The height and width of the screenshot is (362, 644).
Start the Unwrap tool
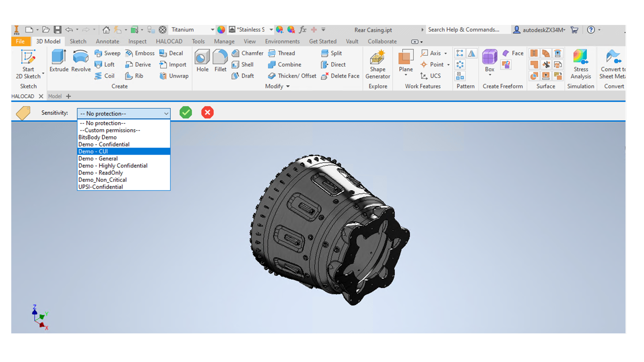coord(174,76)
